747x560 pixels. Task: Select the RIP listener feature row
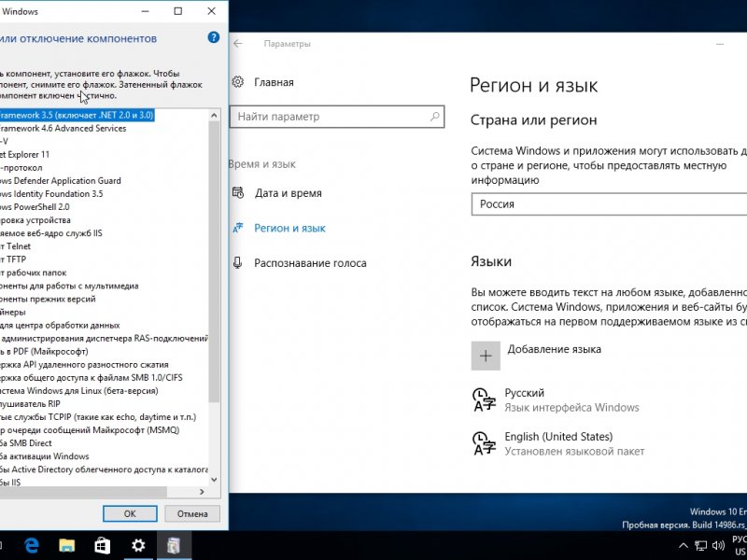(x=31, y=404)
